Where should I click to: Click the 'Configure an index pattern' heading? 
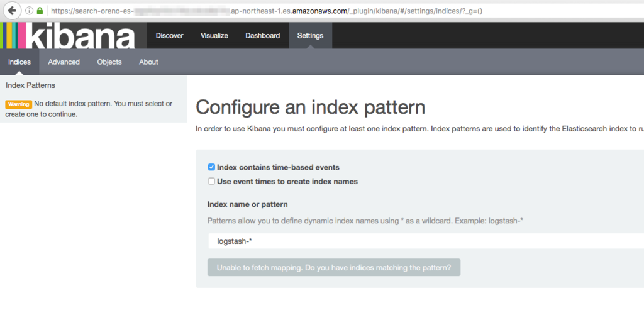pos(311,107)
